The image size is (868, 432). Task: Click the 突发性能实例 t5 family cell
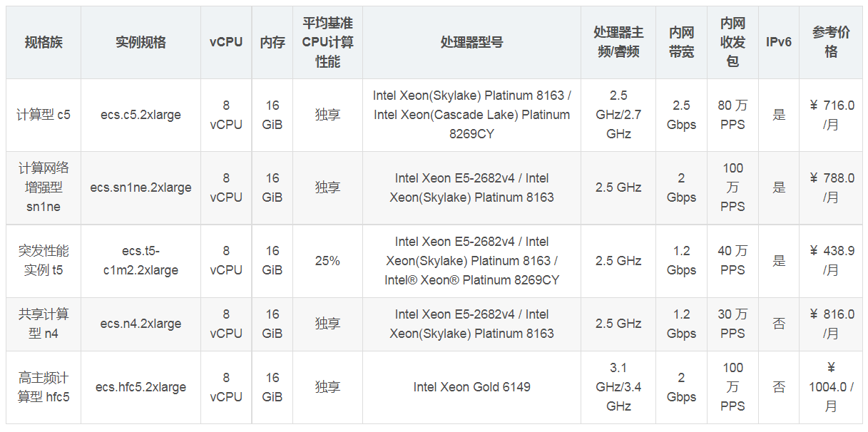44,261
